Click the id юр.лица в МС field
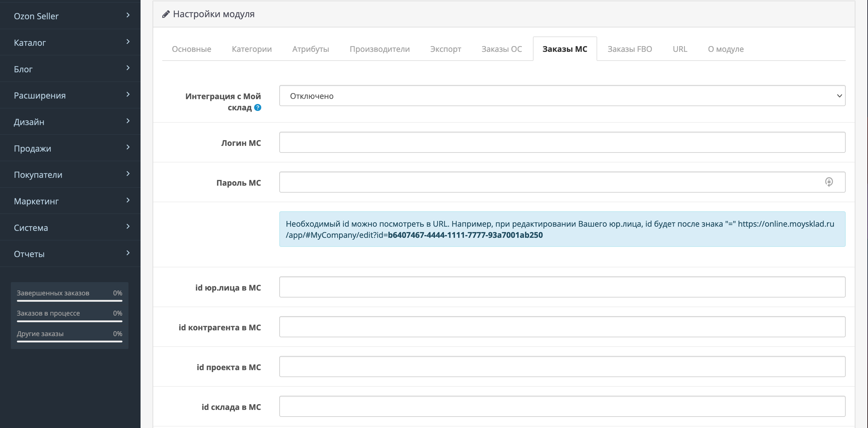 pyautogui.click(x=562, y=287)
